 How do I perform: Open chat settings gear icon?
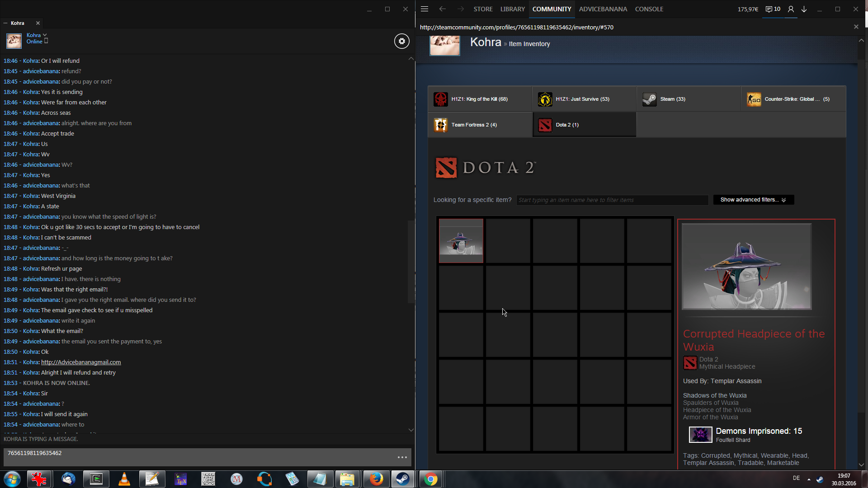[401, 41]
